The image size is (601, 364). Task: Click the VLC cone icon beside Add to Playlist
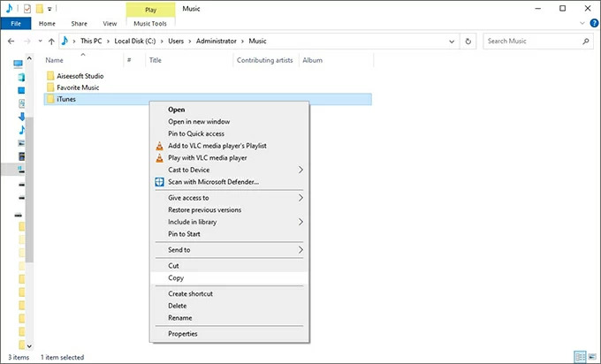[x=159, y=146]
